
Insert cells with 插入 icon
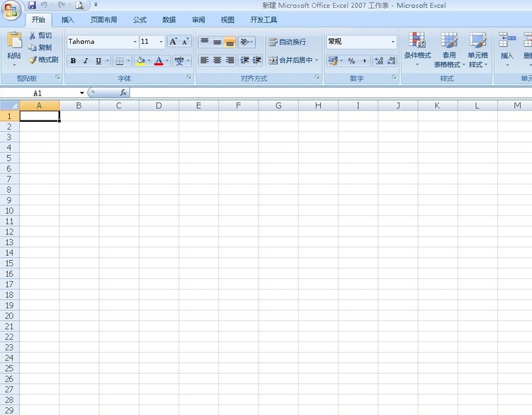click(507, 50)
